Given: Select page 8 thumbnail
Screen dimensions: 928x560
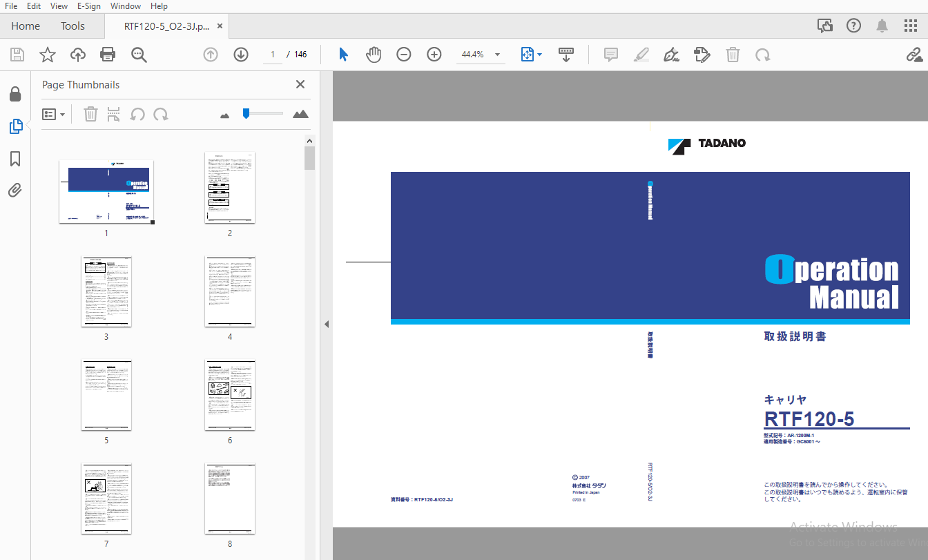Looking at the screenshot, I should pyautogui.click(x=230, y=499).
